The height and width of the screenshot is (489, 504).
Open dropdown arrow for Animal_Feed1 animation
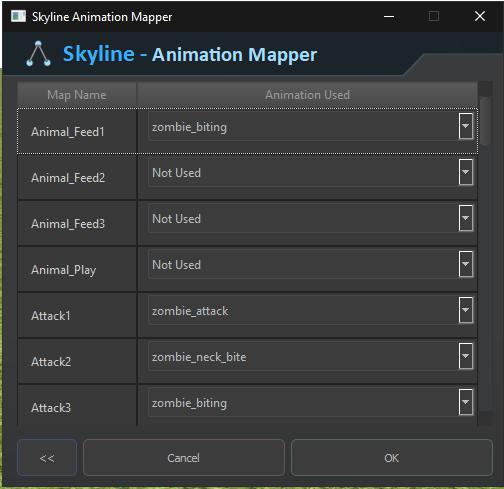pos(466,126)
